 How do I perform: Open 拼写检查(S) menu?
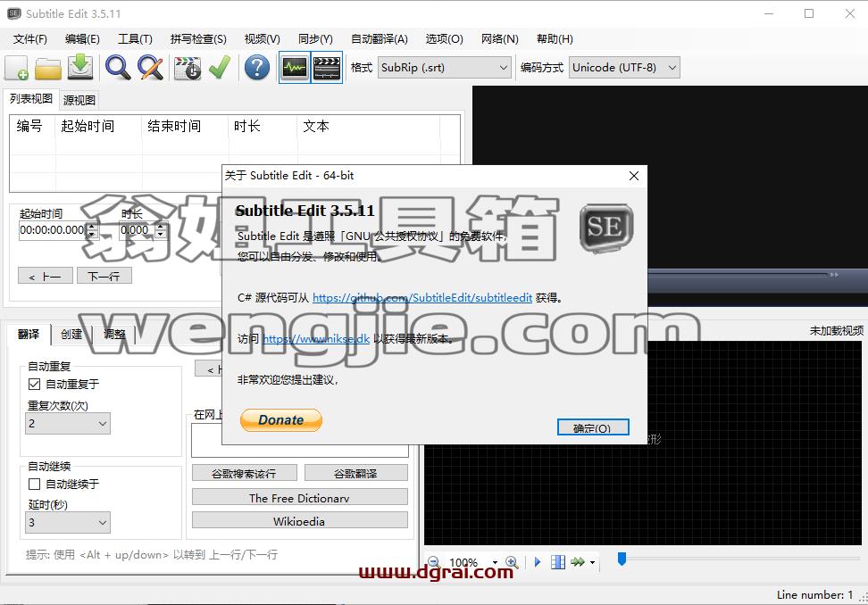198,39
